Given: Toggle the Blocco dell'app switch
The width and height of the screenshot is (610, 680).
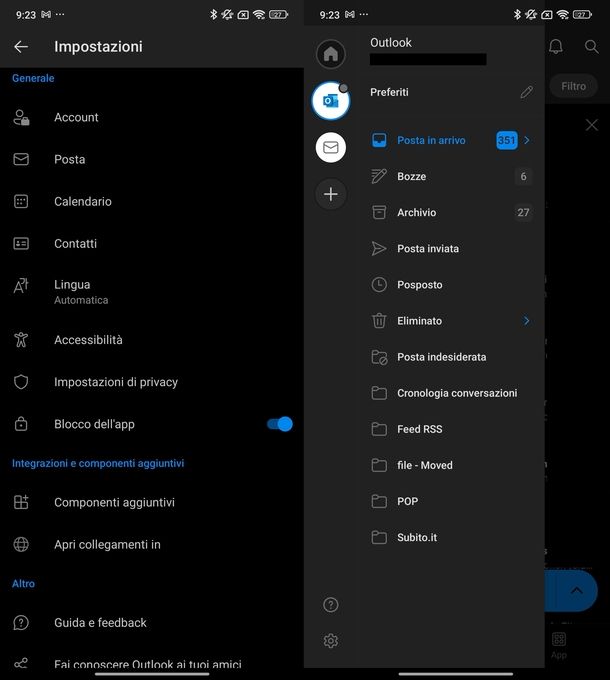Looking at the screenshot, I should 280,424.
